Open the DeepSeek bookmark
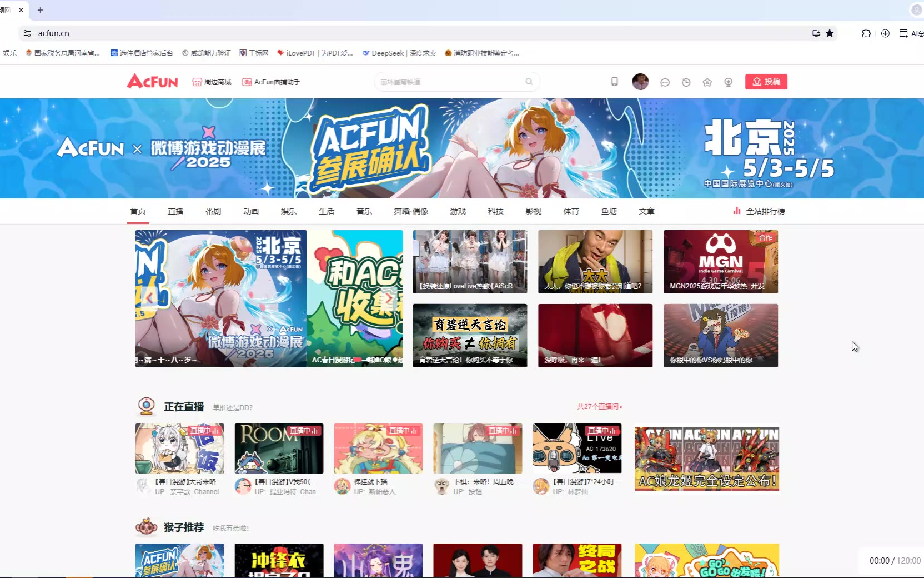This screenshot has height=578, width=924. 399,53
